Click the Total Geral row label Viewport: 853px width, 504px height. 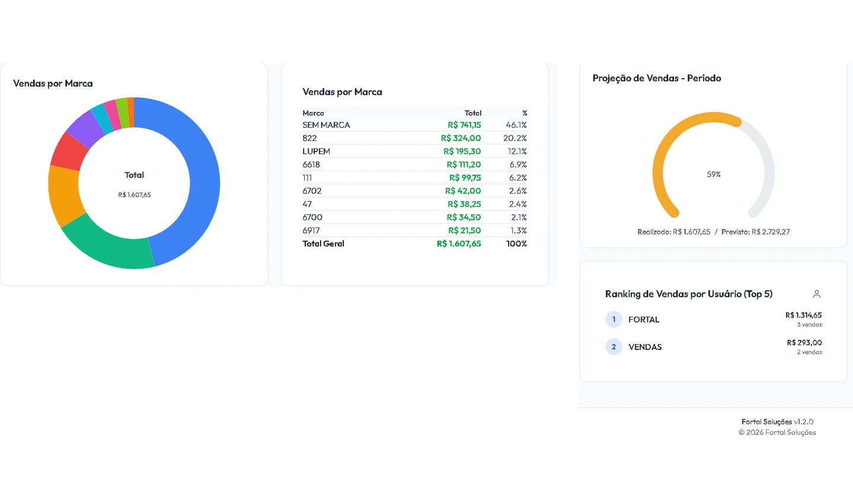click(x=323, y=243)
